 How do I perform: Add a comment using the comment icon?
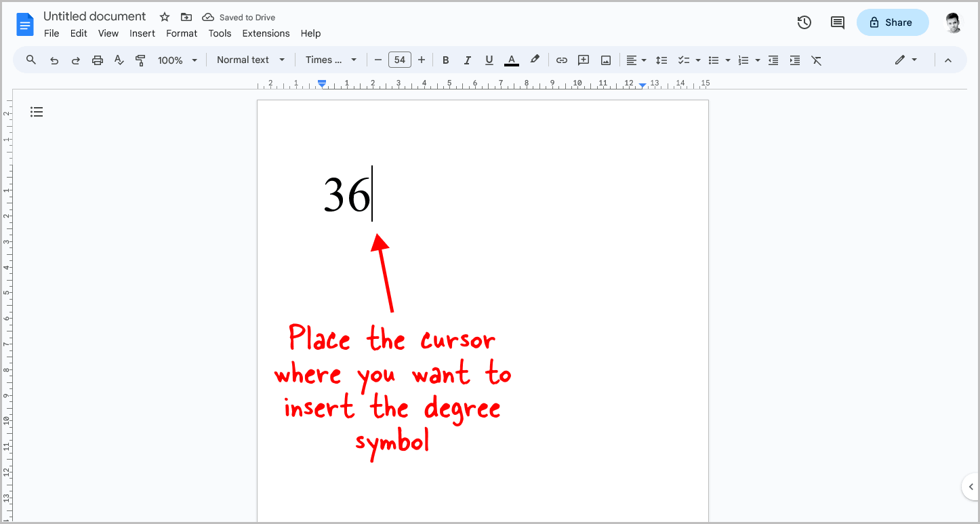(584, 60)
